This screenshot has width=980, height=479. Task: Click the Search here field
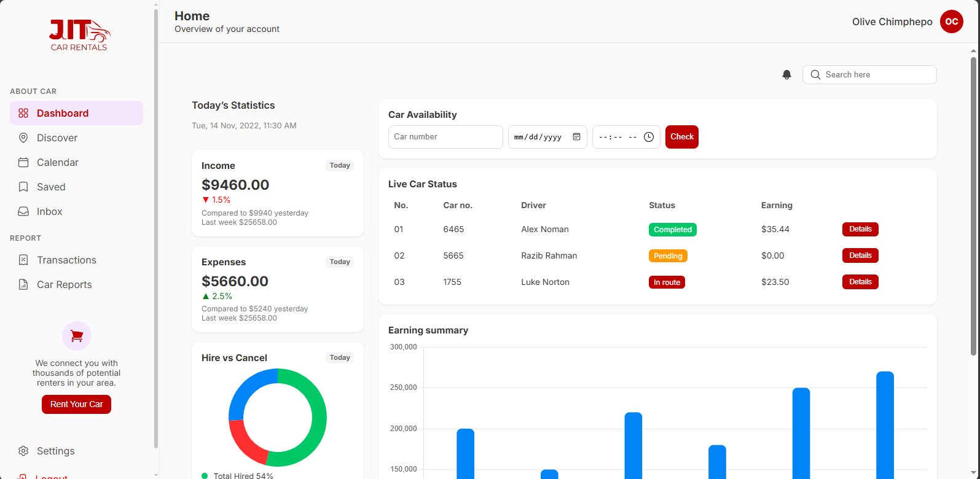click(869, 74)
